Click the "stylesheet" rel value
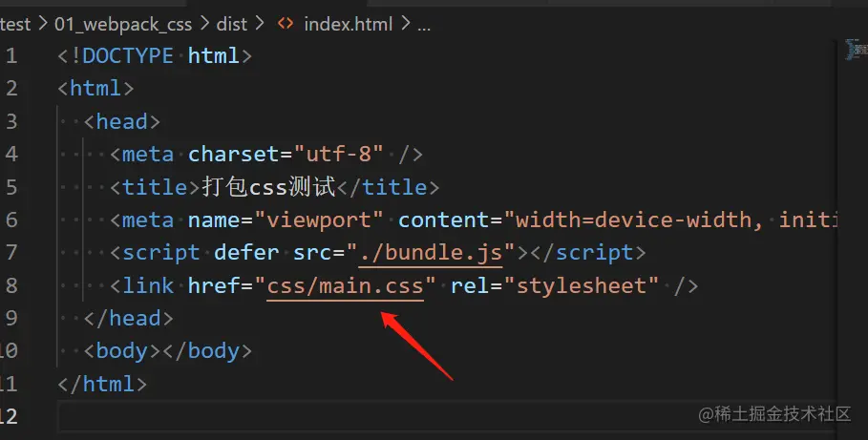 click(582, 286)
